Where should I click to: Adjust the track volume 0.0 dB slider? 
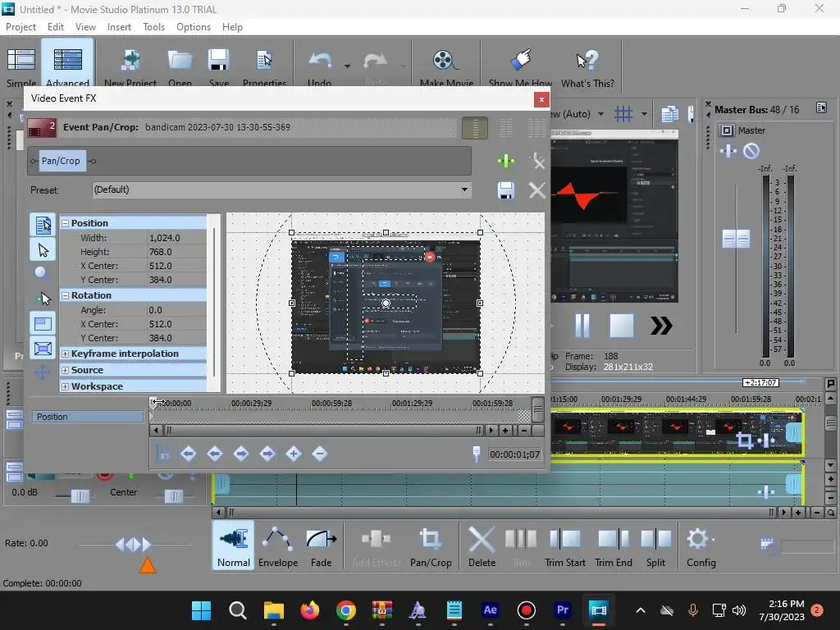point(80,496)
